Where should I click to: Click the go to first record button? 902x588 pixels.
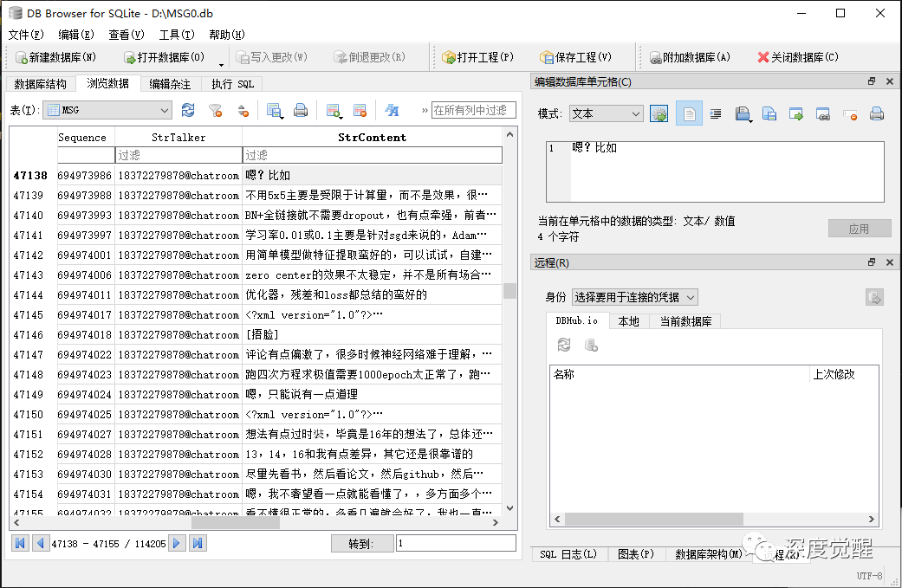(20, 543)
